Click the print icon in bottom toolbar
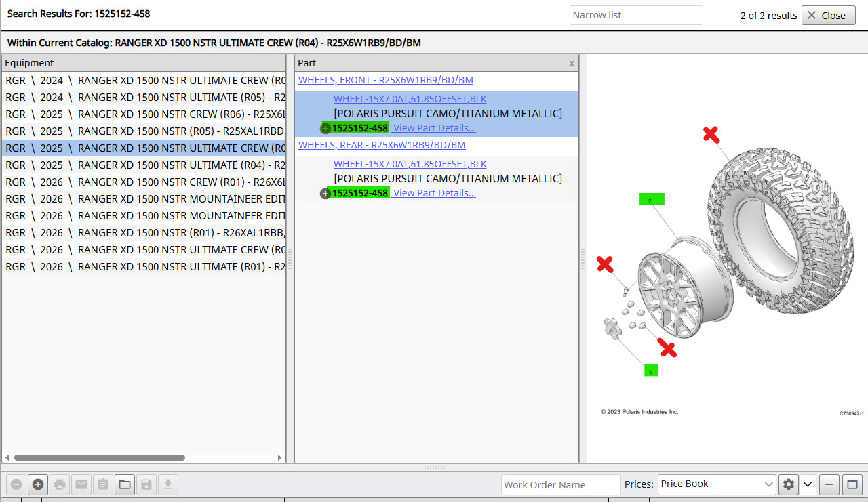The height and width of the screenshot is (502, 868). pyautogui.click(x=60, y=484)
